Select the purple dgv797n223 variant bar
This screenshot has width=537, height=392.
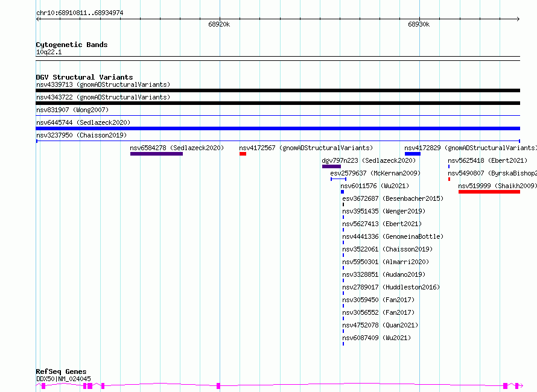[x=331, y=166]
